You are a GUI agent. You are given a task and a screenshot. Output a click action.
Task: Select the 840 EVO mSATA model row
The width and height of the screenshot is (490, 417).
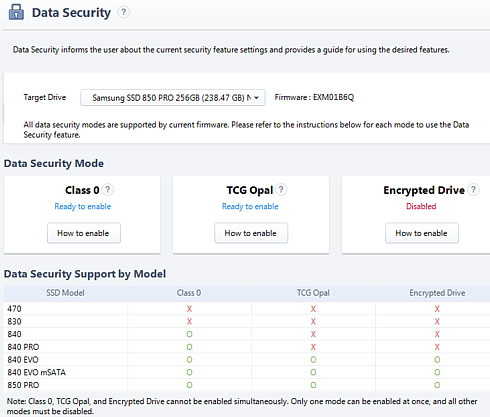pyautogui.click(x=247, y=372)
